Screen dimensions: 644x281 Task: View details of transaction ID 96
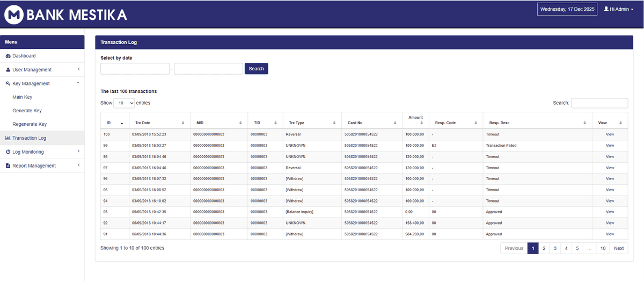[x=610, y=179]
